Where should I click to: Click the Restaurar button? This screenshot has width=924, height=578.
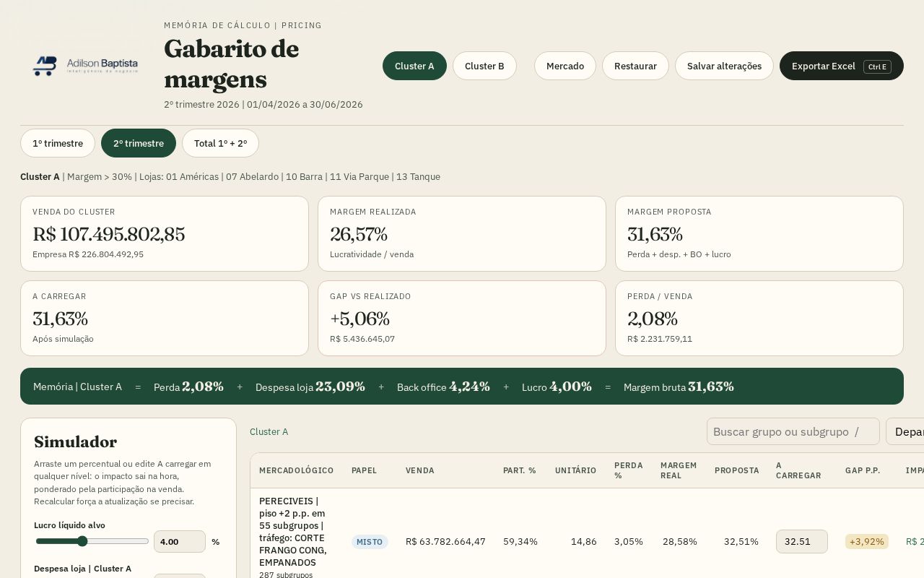(x=635, y=66)
